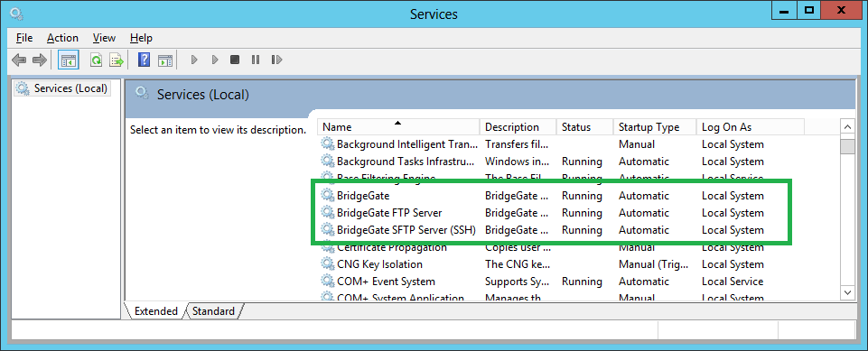Click the Supports Sy... description cell
Image resolution: width=868 pixels, height=351 pixels.
517,282
